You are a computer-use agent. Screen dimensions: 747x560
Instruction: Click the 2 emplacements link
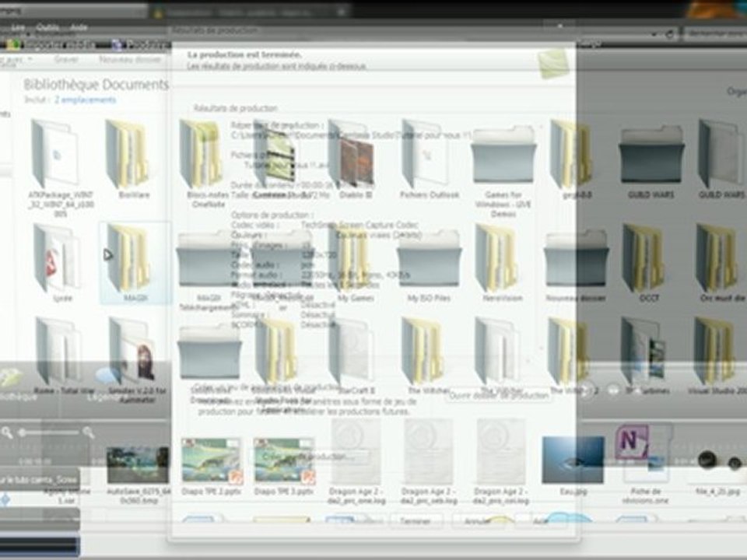click(86, 100)
